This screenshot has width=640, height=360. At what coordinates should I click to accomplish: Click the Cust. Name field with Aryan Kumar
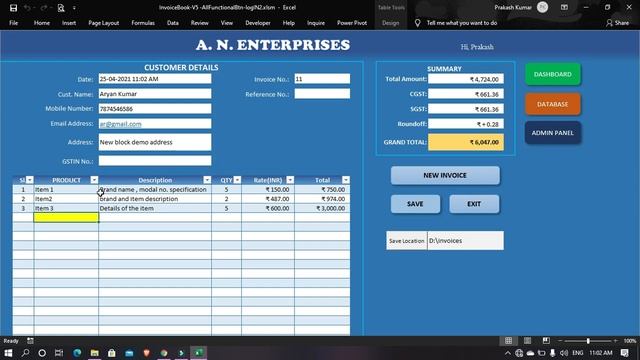pyautogui.click(x=155, y=94)
